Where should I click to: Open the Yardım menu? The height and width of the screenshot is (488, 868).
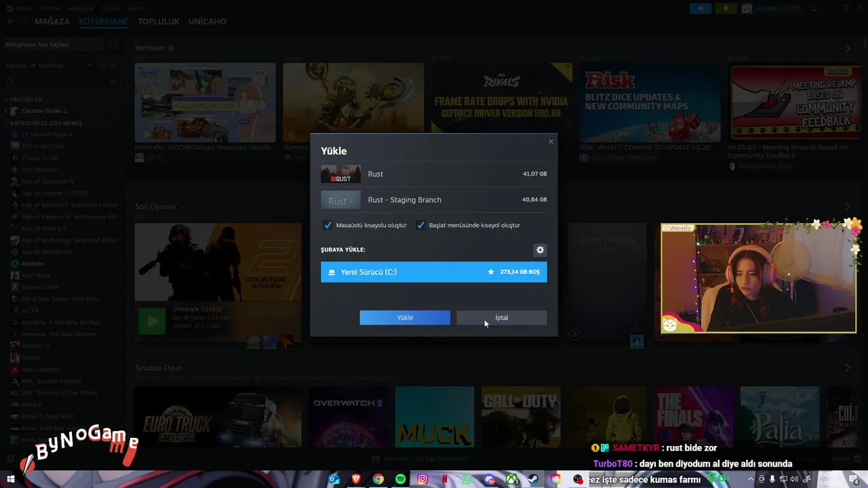(x=136, y=8)
